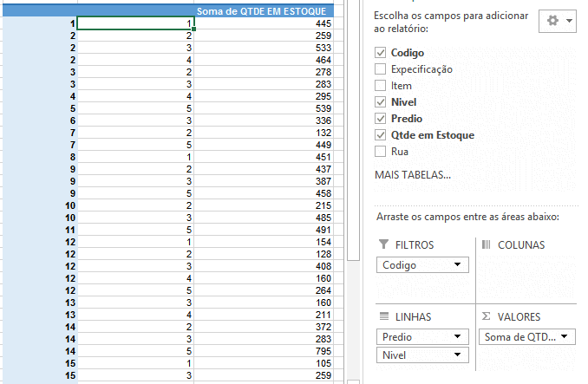Screen dimensions: 588x384
Task: Click the vertical scrollbar beside the spreadsheet
Action: [352, 130]
